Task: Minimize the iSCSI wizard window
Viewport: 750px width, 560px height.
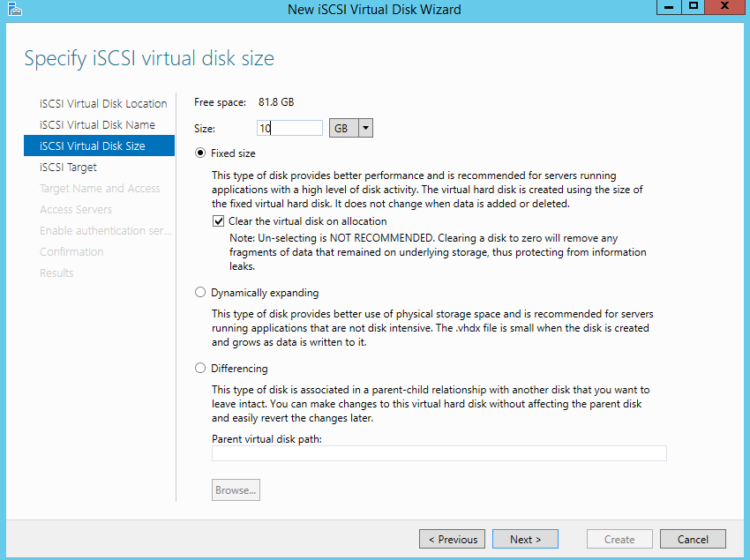Action: (x=670, y=7)
